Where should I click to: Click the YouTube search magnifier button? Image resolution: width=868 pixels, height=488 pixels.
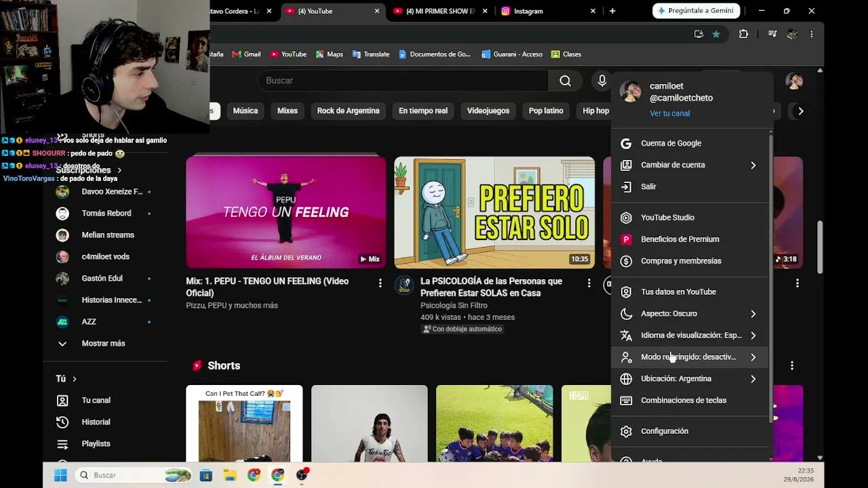(565, 81)
